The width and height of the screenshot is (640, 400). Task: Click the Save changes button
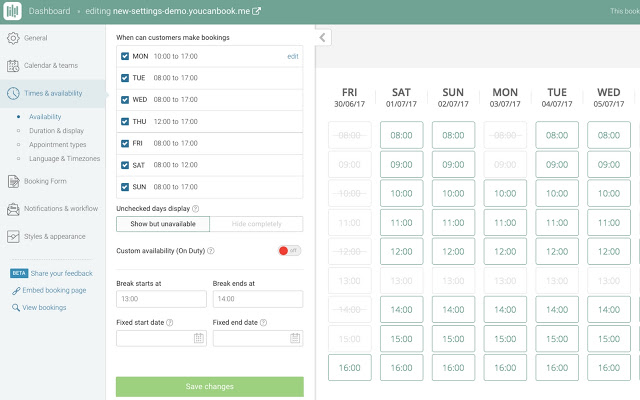[209, 386]
